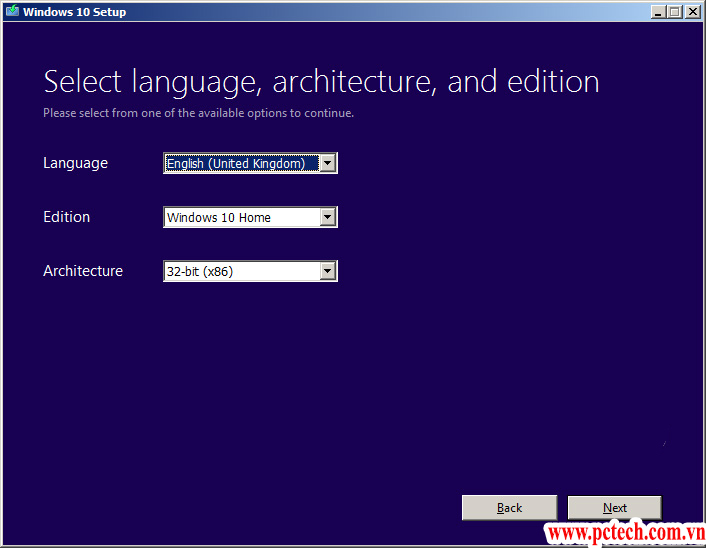Maximize the Windows 10 Setup window
Image resolution: width=706 pixels, height=548 pixels.
click(x=676, y=12)
